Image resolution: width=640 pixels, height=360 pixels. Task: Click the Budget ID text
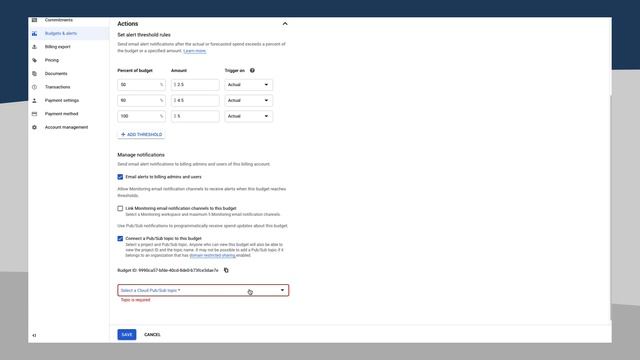point(168,271)
